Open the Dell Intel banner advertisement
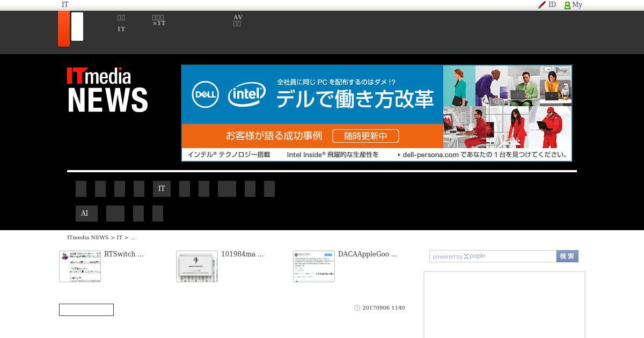The width and height of the screenshot is (644, 338). coord(377,113)
